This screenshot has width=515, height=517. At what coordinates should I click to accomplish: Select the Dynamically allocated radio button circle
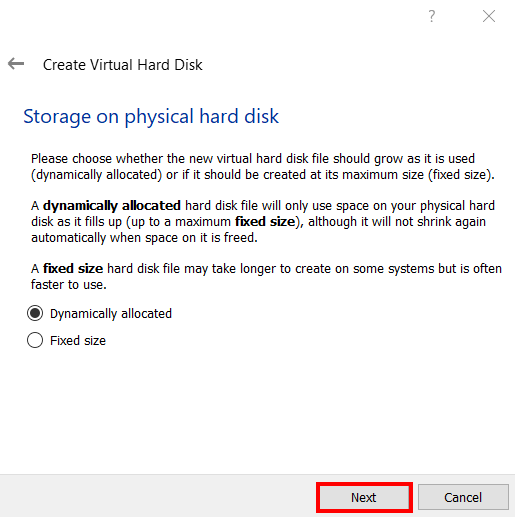(x=35, y=313)
